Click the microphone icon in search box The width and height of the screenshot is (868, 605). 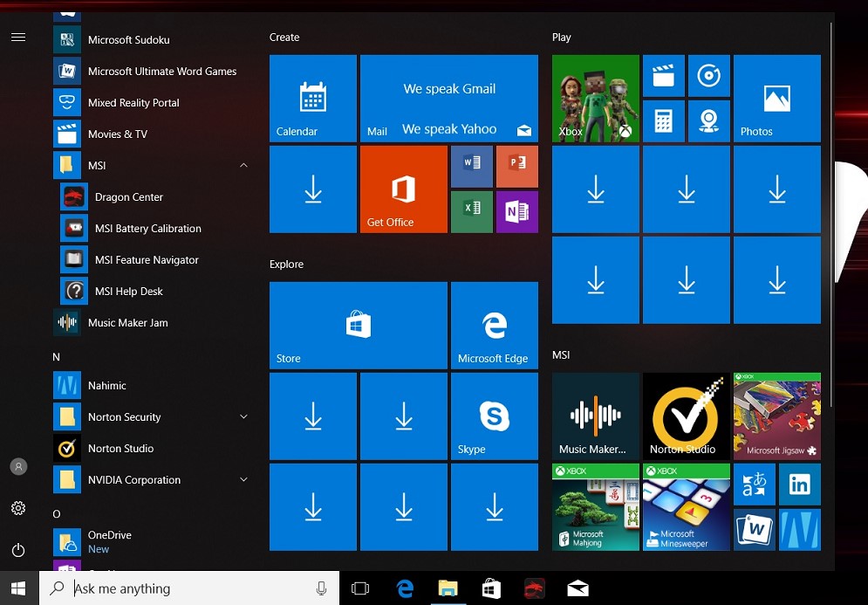321,588
